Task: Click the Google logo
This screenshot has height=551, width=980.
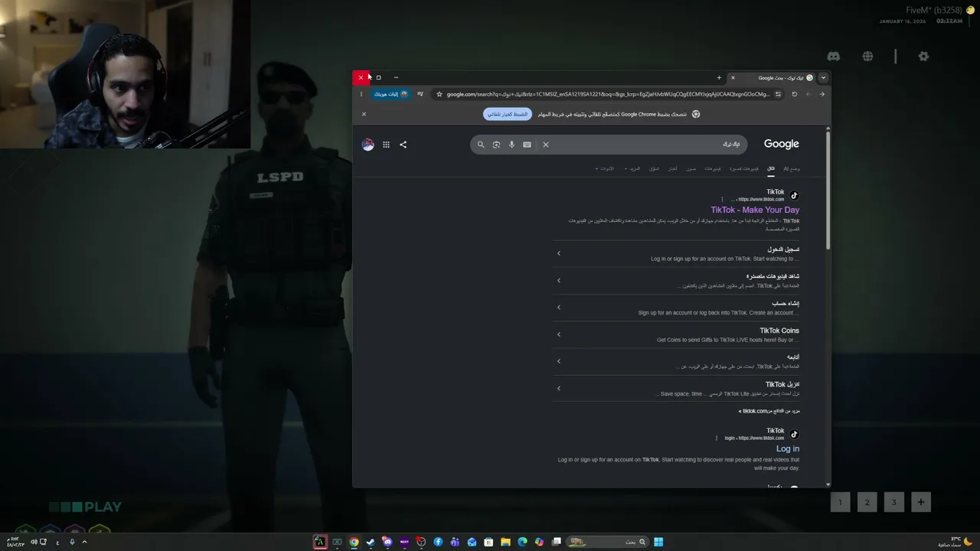Action: (x=782, y=144)
